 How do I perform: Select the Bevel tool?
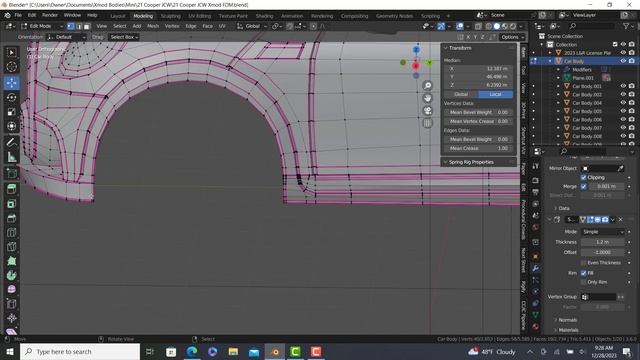coord(11,218)
